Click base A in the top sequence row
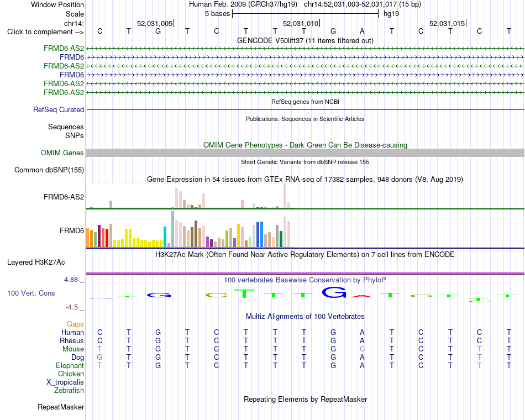 click(x=362, y=31)
